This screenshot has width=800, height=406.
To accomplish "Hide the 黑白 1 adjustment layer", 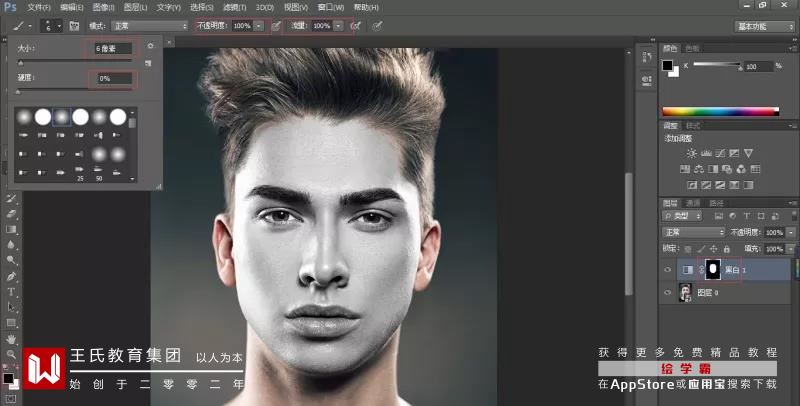I will pyautogui.click(x=667, y=270).
